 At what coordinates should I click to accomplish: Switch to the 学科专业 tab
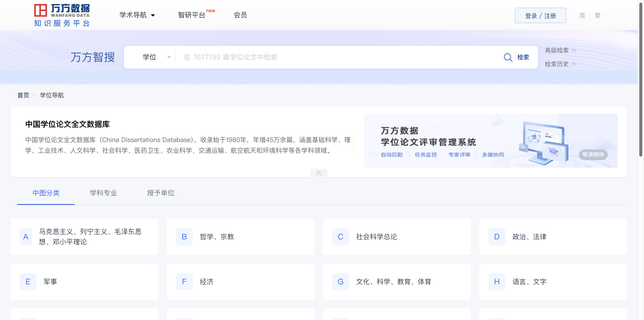103,193
